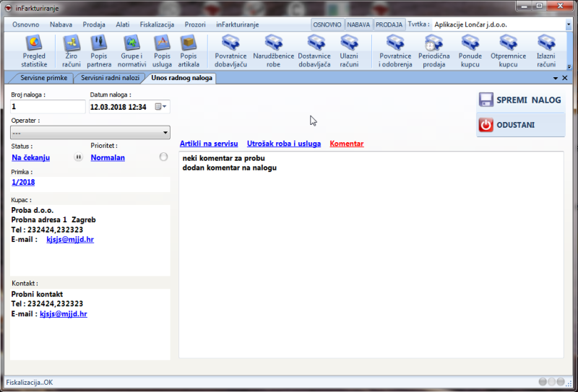
Task: Open tab list dropdown arrow
Action: point(556,78)
